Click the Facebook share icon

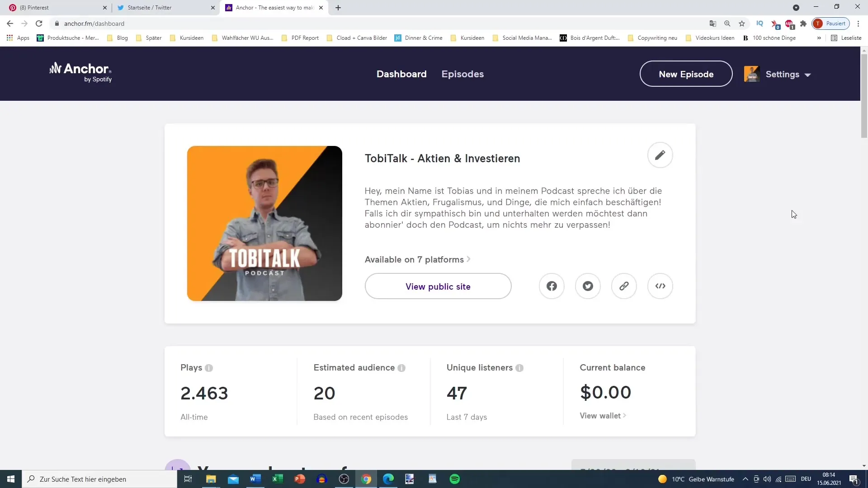click(552, 286)
